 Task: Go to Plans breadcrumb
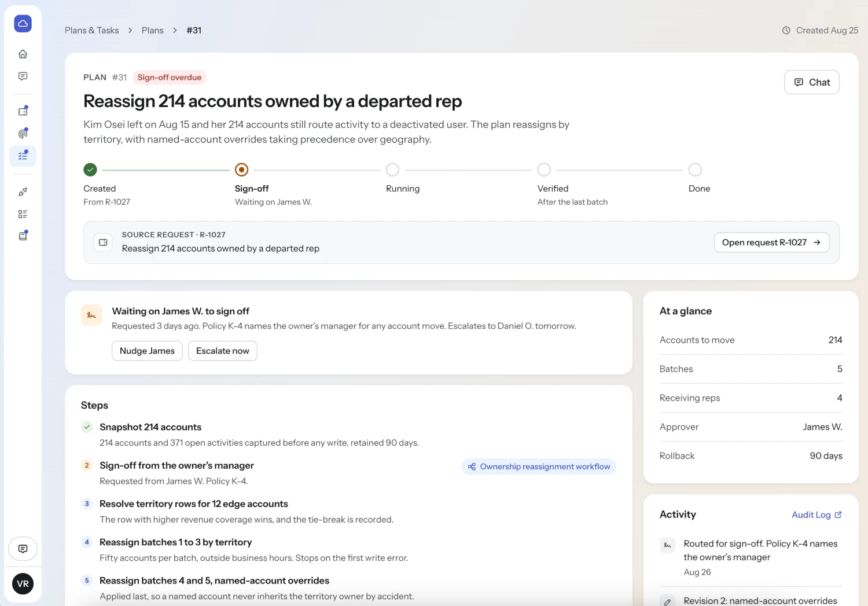coord(153,31)
